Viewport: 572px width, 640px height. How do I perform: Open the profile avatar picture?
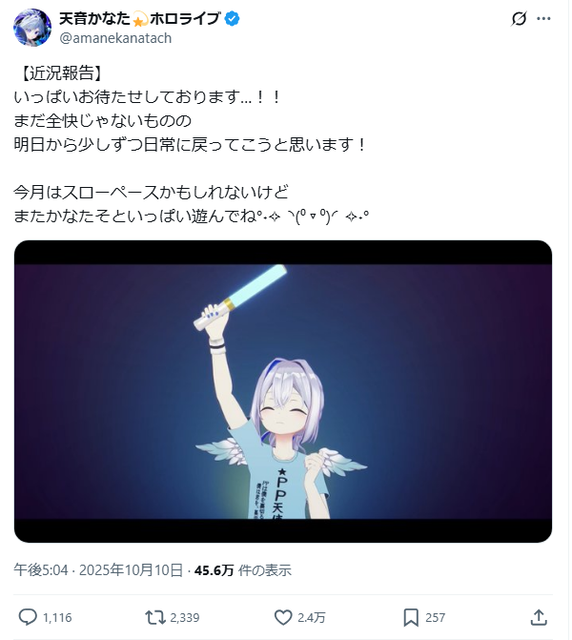[32, 27]
